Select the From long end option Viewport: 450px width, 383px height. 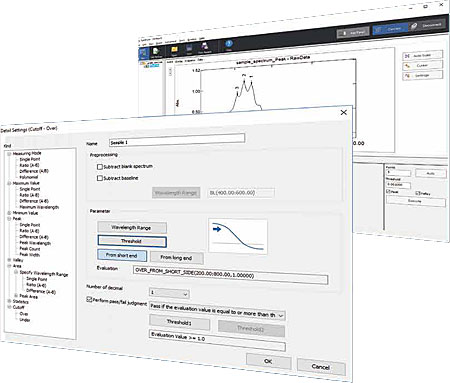pos(177,257)
